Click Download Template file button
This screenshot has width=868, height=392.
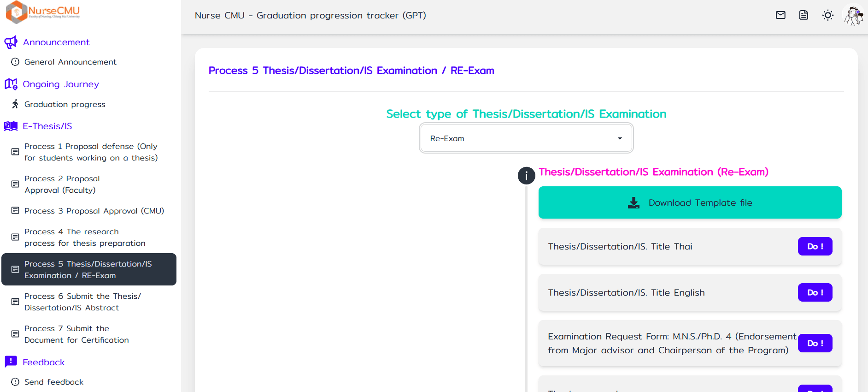pyautogui.click(x=690, y=202)
